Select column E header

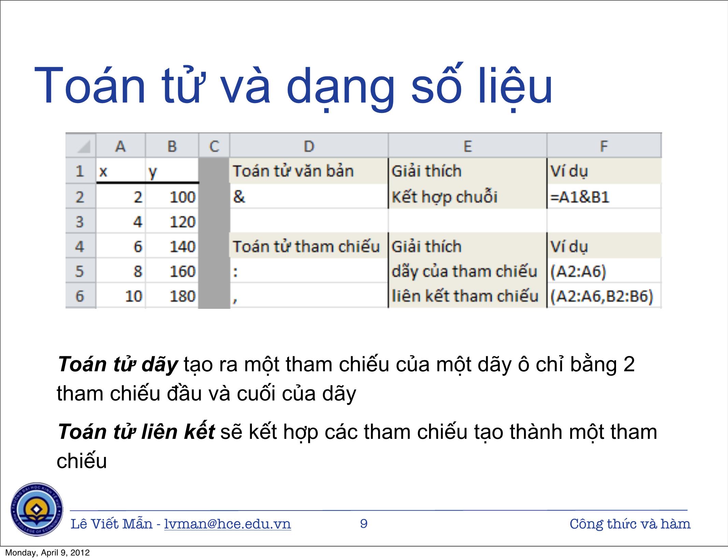coord(467,146)
